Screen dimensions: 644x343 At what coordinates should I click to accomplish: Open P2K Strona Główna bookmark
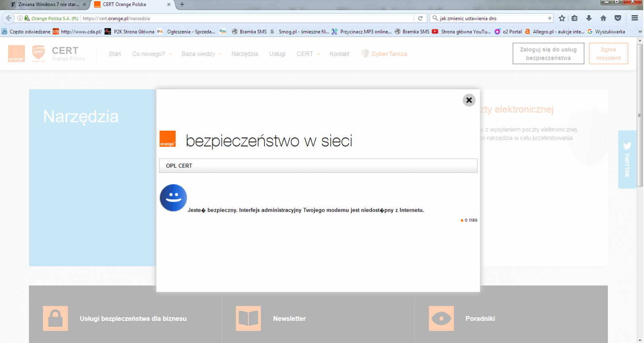[129, 31]
